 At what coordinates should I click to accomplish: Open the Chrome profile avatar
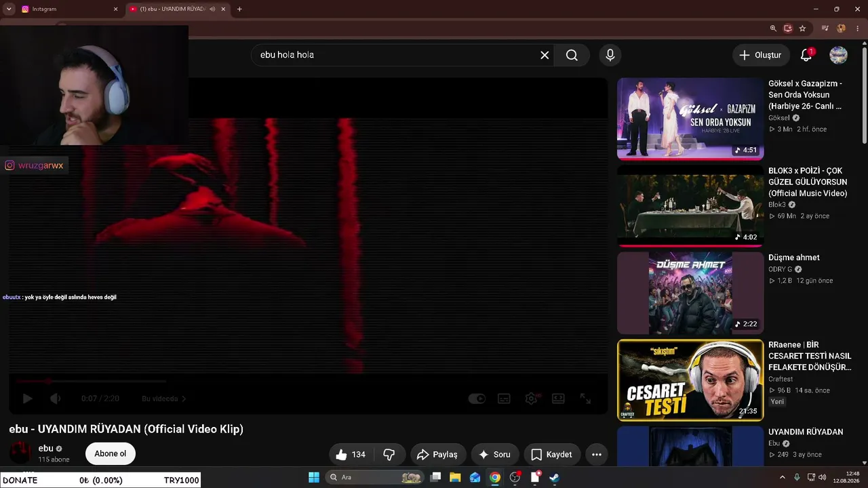coord(842,28)
